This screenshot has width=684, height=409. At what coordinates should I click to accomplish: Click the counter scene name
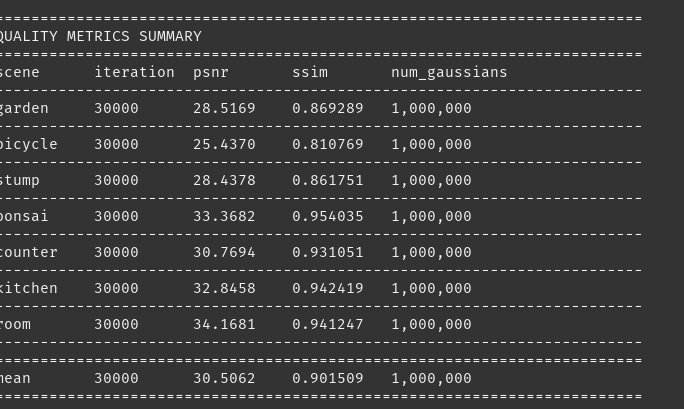[28, 252]
